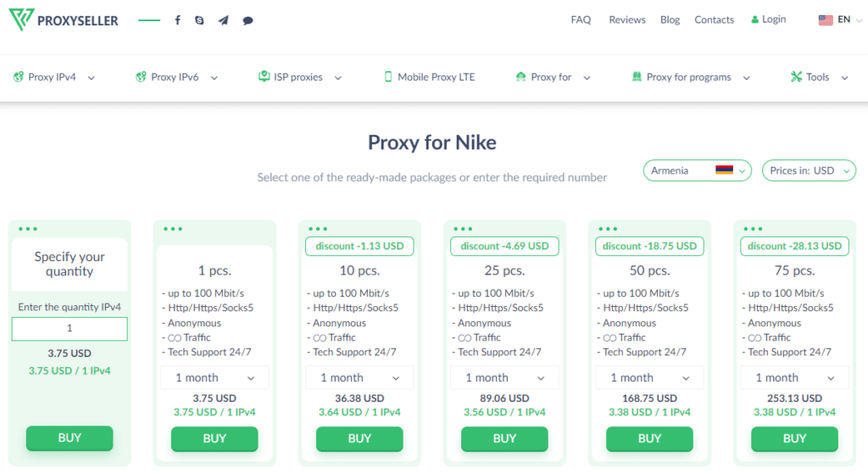The image size is (868, 473).
Task: Click the discount -18.75 USD badge
Action: pyautogui.click(x=650, y=246)
